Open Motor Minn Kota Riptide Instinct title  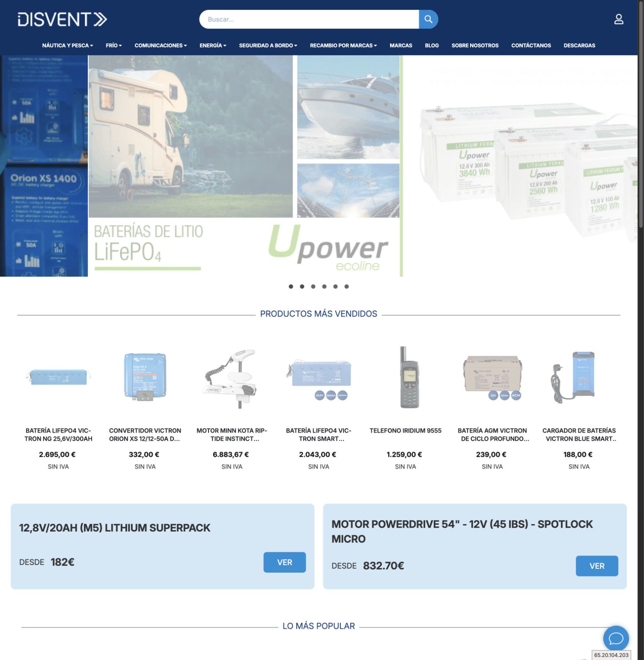(x=232, y=435)
